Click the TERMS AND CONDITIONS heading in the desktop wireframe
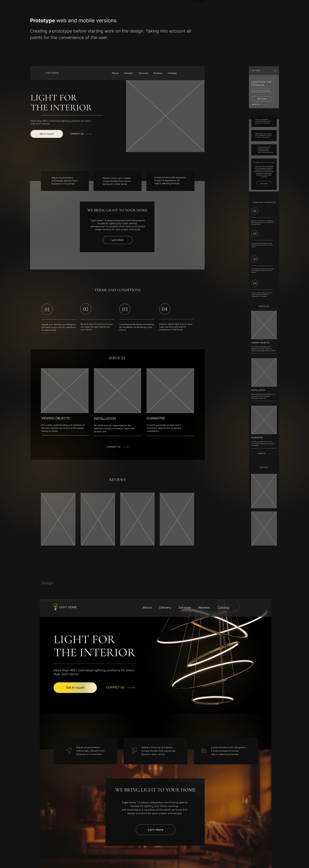This screenshot has height=868, width=309. [117, 290]
